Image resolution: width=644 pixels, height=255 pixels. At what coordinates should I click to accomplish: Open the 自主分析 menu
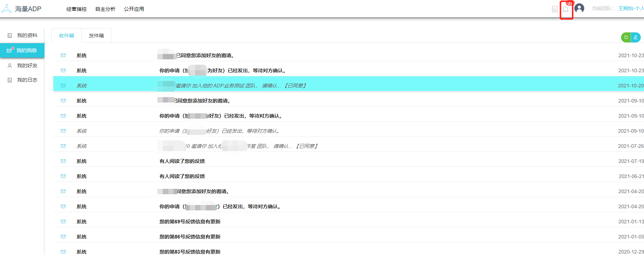[105, 9]
